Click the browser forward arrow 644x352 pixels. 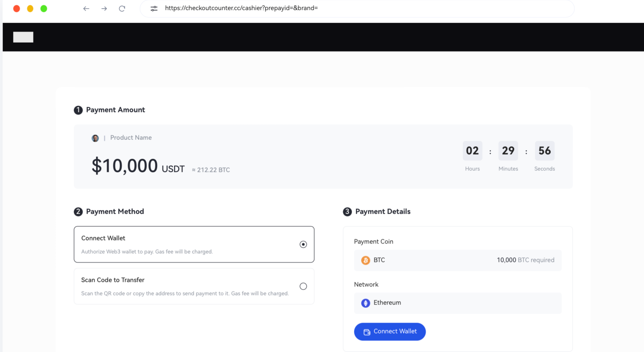pyautogui.click(x=104, y=9)
